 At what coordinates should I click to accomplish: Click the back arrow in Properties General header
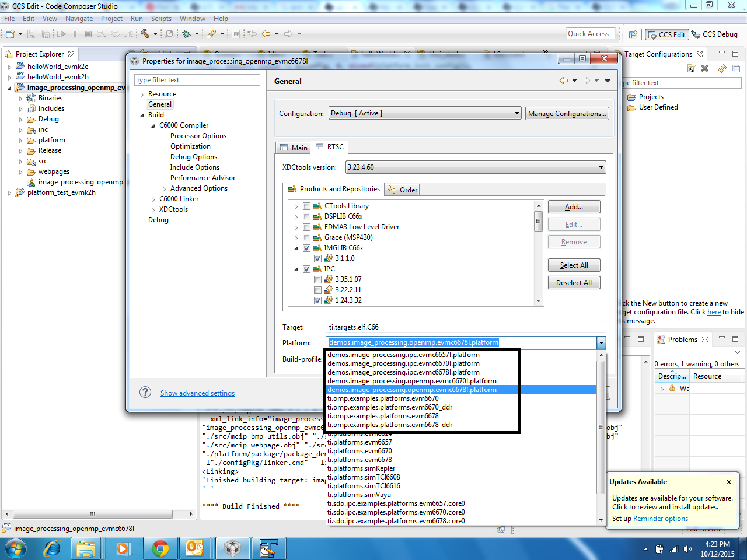click(563, 80)
